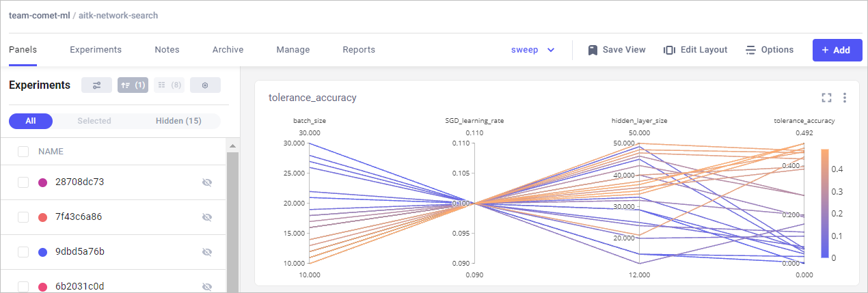Open the Archive tab
868x293 pixels.
pyautogui.click(x=228, y=50)
